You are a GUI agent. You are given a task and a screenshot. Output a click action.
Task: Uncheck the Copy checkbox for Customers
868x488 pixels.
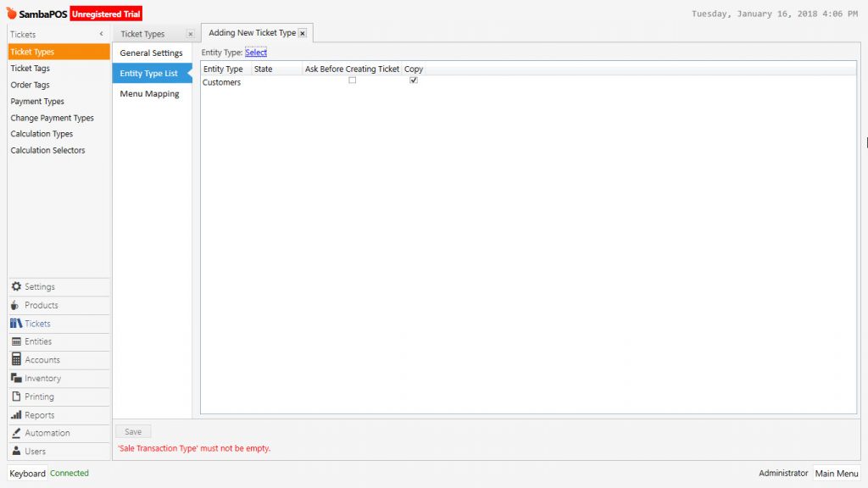click(414, 80)
